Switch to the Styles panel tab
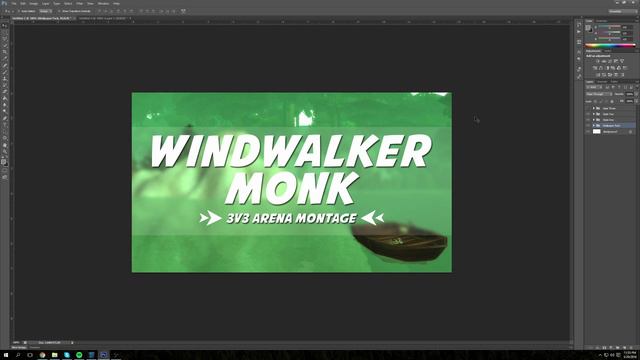The width and height of the screenshot is (640, 360). coord(608,51)
